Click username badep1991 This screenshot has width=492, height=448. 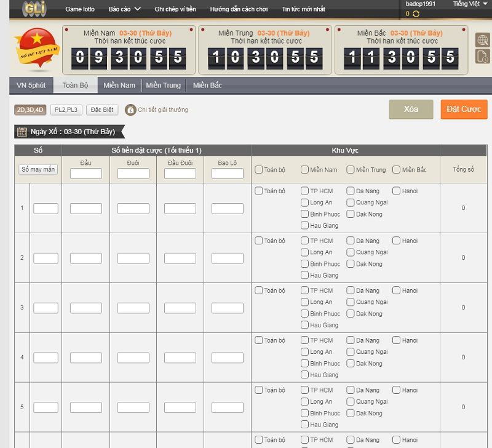point(421,4)
